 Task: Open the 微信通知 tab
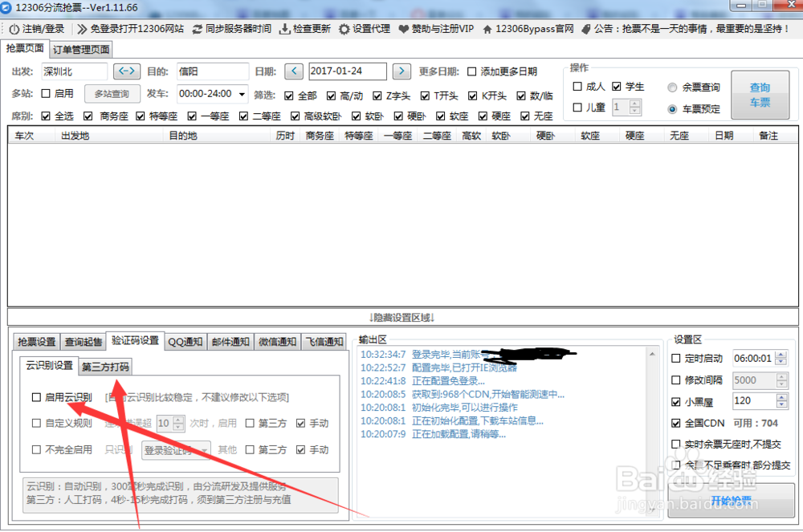(x=278, y=342)
